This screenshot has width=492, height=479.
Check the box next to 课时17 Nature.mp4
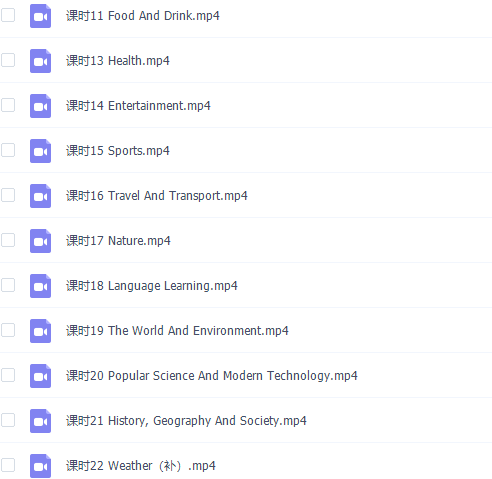8,240
